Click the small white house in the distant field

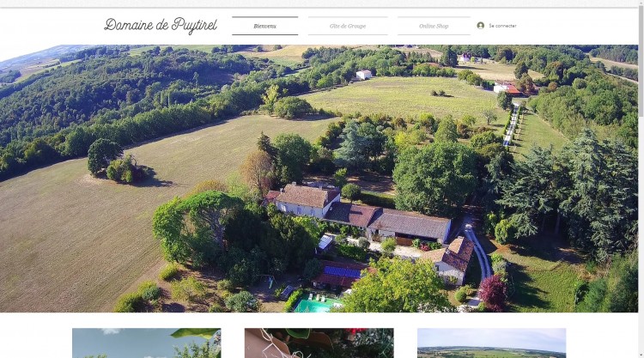(363, 75)
